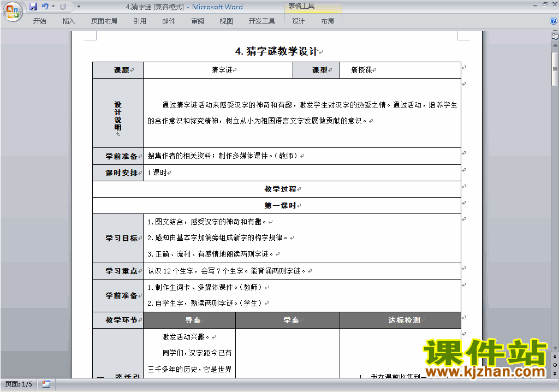
Task: Go to the 视图 ribbon tab
Action: pos(227,21)
